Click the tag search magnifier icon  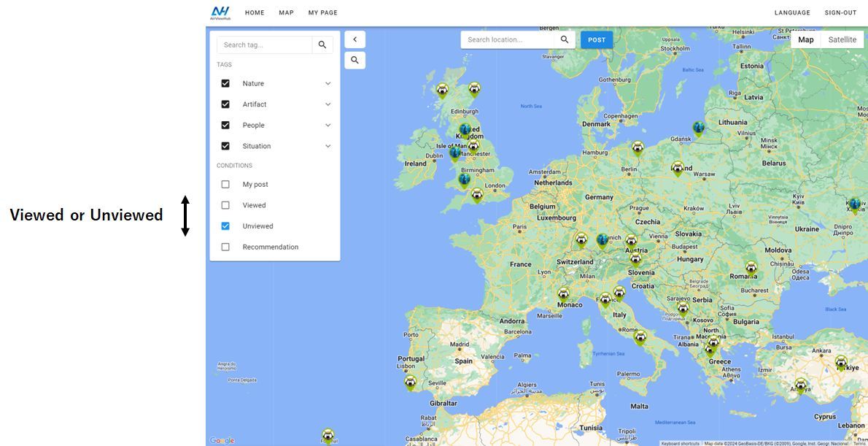click(322, 45)
